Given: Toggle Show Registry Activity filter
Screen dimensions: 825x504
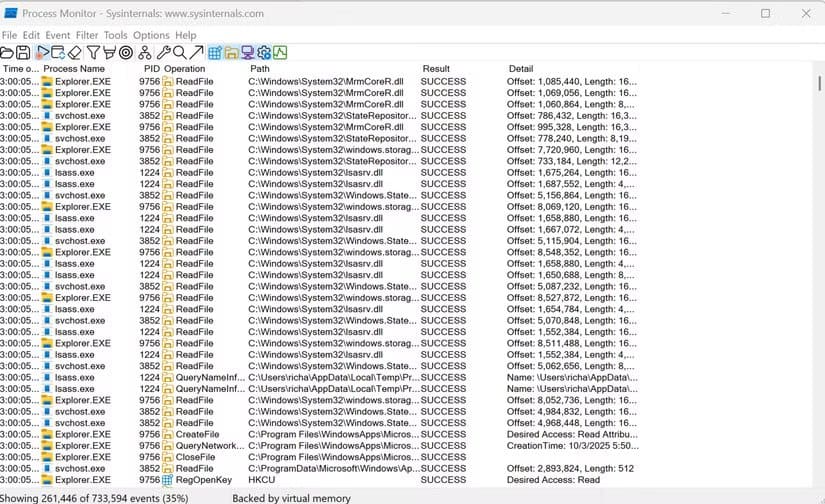Looking at the screenshot, I should pyautogui.click(x=214, y=52).
